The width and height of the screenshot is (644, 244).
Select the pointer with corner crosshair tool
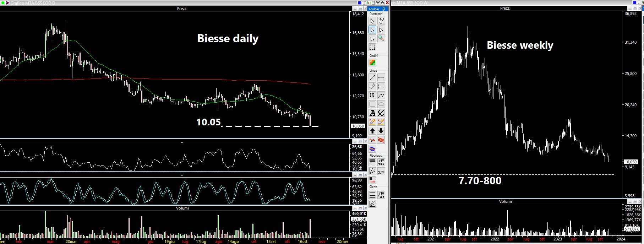click(372, 38)
